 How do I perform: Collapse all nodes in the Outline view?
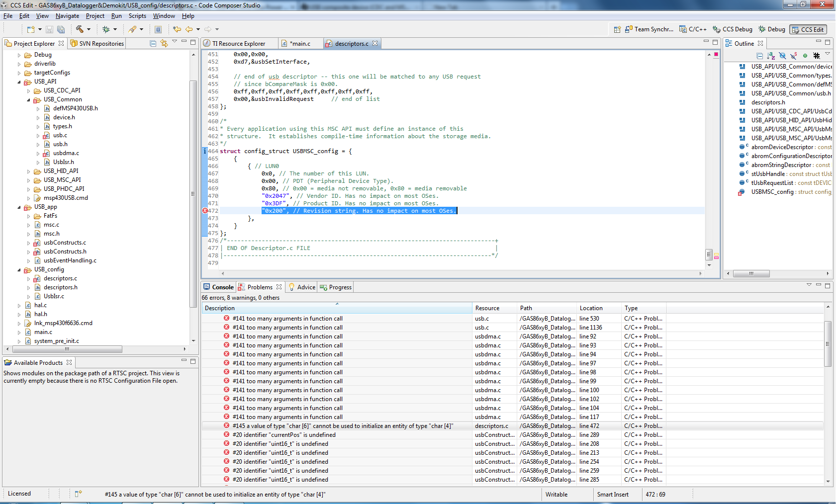tap(760, 56)
